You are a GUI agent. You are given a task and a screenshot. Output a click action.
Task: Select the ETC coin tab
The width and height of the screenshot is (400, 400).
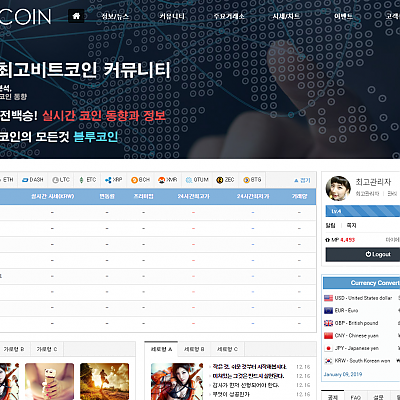(x=88, y=180)
